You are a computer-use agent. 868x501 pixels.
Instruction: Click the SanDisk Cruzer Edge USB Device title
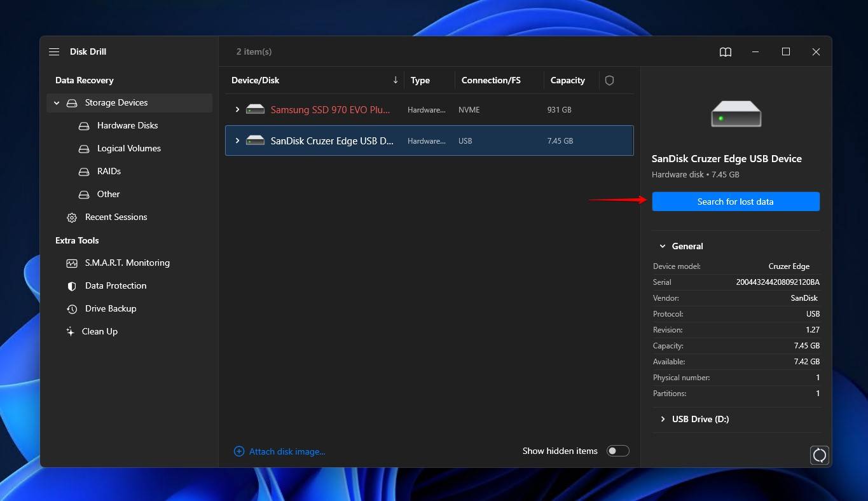coord(727,159)
